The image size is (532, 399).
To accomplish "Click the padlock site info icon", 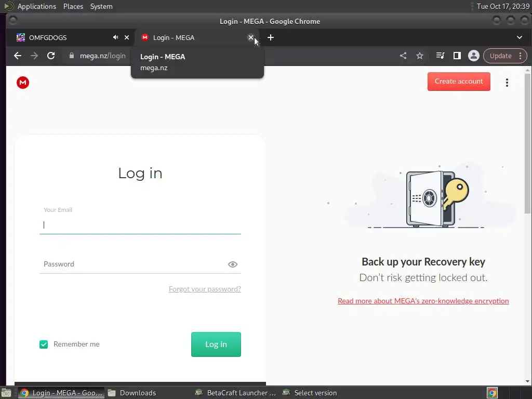I will [x=71, y=56].
